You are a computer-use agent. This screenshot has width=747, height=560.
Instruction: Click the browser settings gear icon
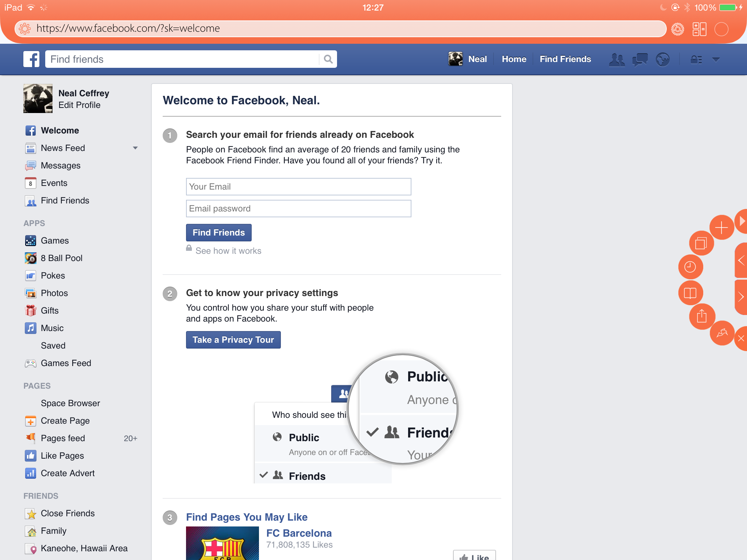(x=678, y=29)
